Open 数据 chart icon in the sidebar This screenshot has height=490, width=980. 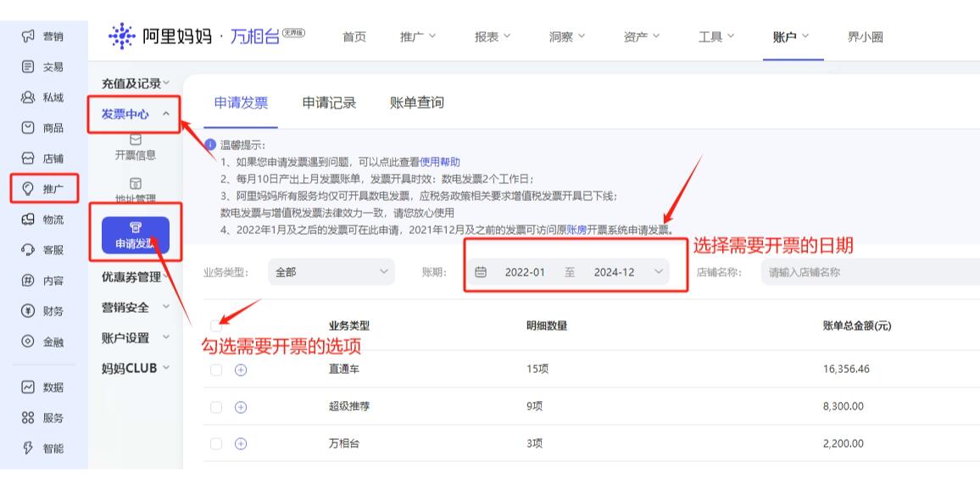click(x=27, y=387)
